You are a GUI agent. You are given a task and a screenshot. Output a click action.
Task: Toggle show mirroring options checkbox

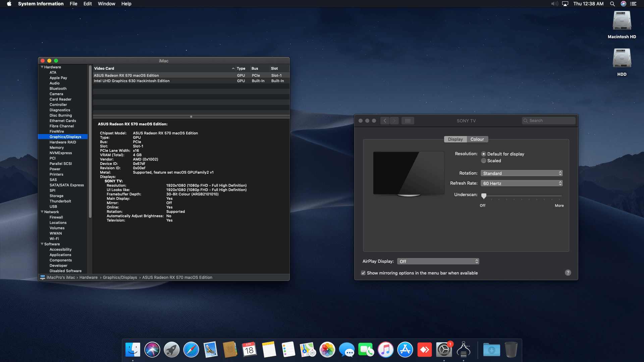363,273
